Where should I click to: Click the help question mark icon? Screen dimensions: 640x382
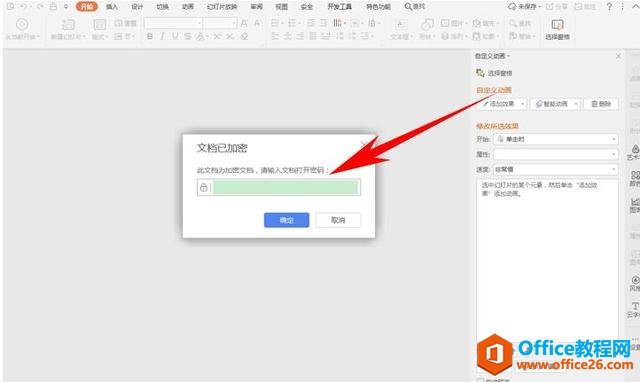(609, 7)
